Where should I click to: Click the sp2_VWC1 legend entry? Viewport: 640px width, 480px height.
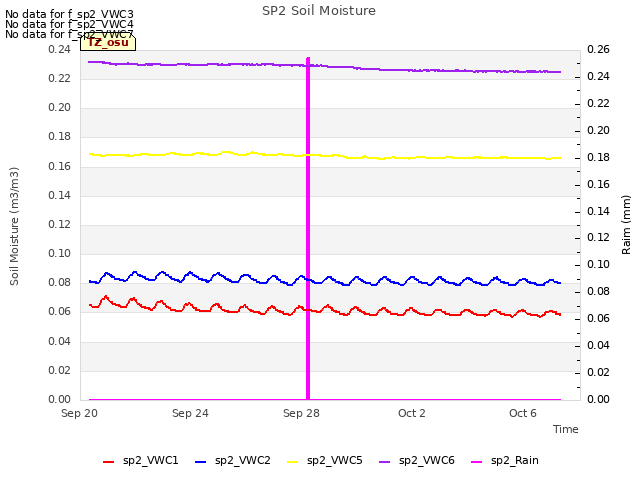tap(141, 461)
